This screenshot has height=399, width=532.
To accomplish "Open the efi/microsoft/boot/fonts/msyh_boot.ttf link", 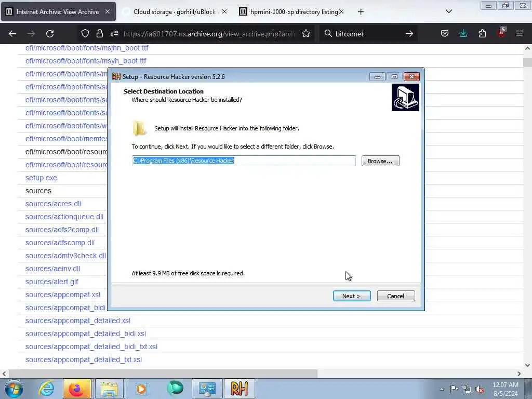I will click(x=86, y=61).
